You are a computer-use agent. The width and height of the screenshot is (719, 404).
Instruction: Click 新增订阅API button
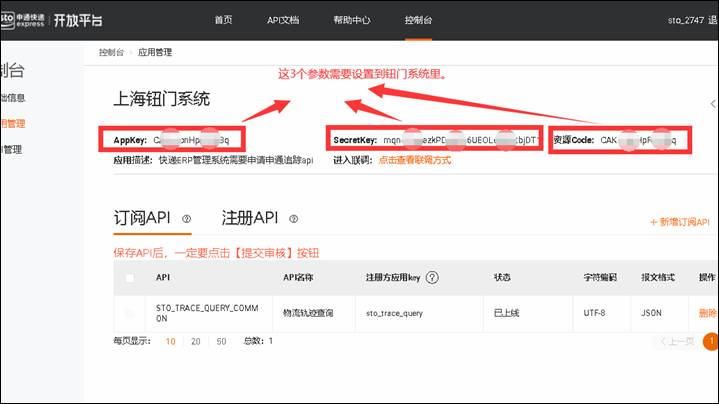[x=680, y=222]
